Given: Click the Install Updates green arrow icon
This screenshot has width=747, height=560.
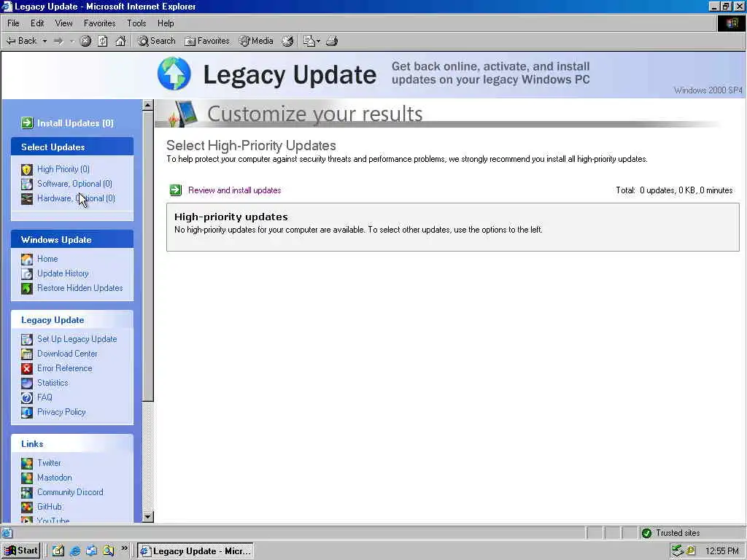Looking at the screenshot, I should click(x=27, y=122).
